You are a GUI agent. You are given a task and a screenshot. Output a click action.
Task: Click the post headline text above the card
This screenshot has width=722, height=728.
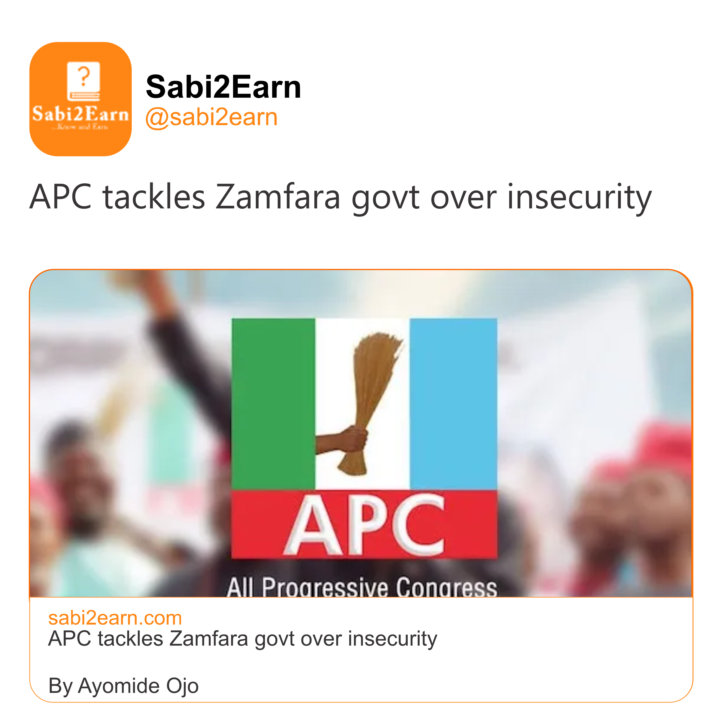(340, 197)
